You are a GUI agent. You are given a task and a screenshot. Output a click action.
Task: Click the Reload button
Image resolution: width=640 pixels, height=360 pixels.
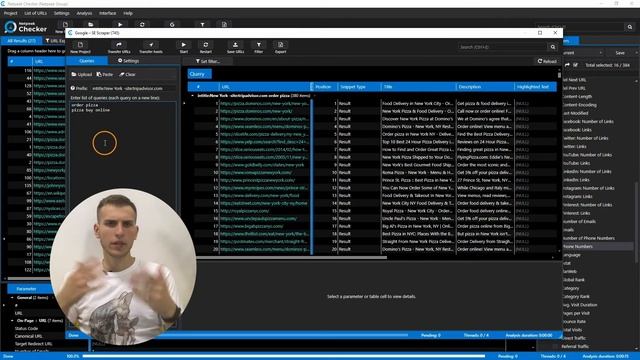tap(547, 61)
